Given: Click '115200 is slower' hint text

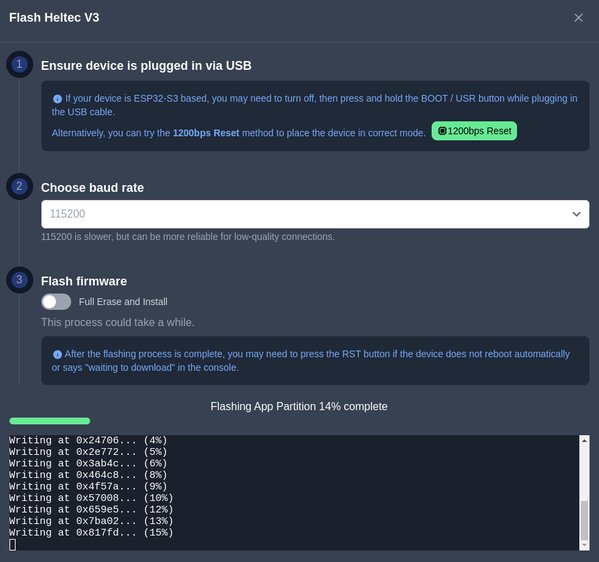Looking at the screenshot, I should (x=188, y=237).
